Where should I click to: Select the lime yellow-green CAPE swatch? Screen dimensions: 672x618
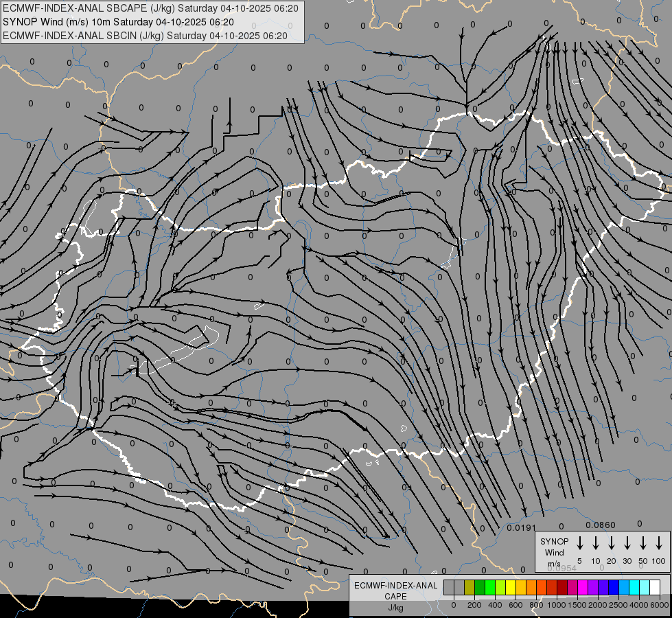click(x=500, y=587)
